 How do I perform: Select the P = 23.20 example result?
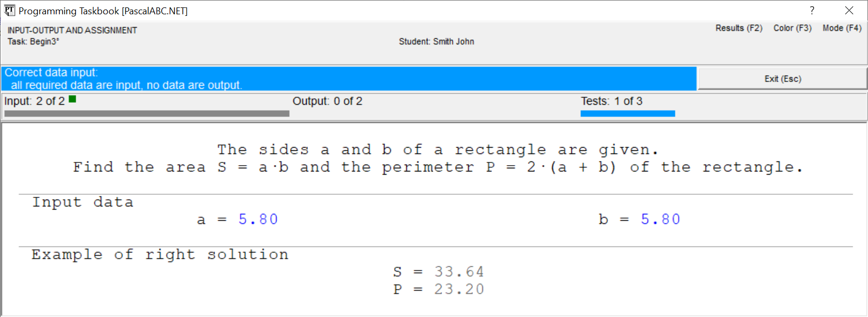pos(439,289)
